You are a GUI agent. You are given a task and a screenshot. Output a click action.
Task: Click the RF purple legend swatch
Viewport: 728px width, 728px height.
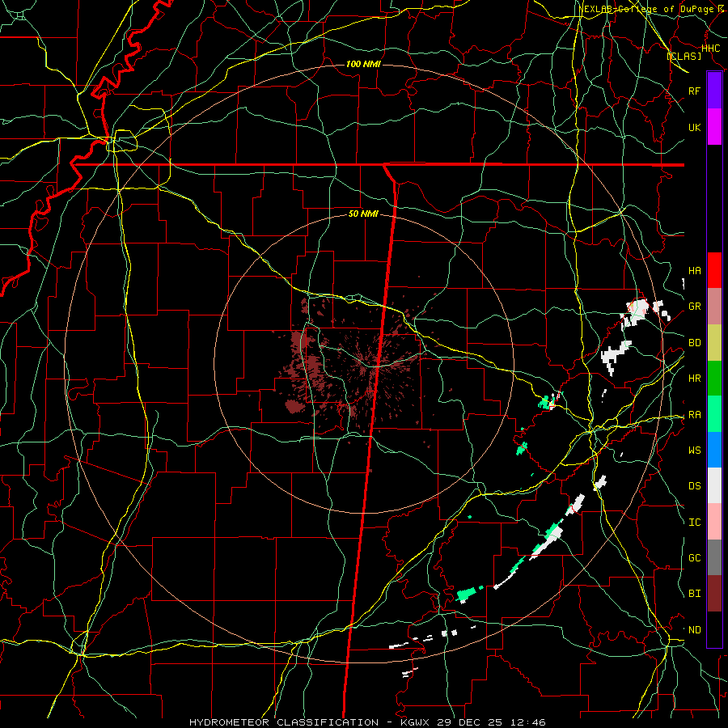click(x=714, y=91)
